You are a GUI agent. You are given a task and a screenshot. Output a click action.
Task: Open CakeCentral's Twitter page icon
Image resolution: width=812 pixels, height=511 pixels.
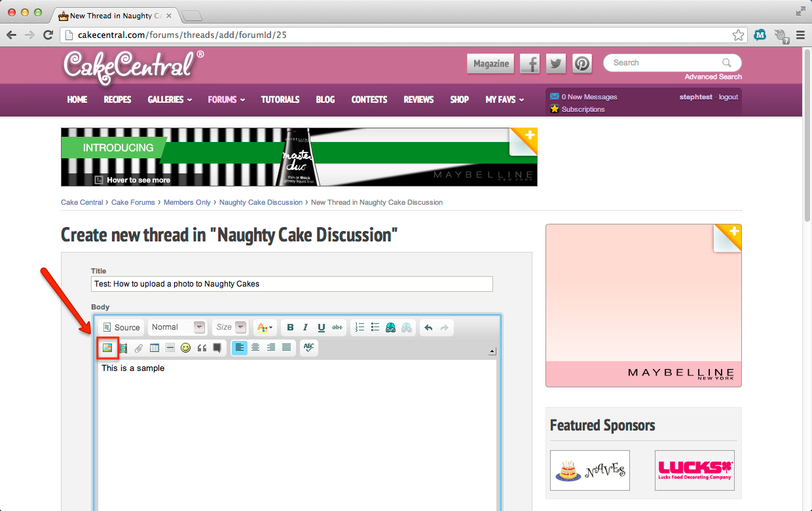point(556,63)
